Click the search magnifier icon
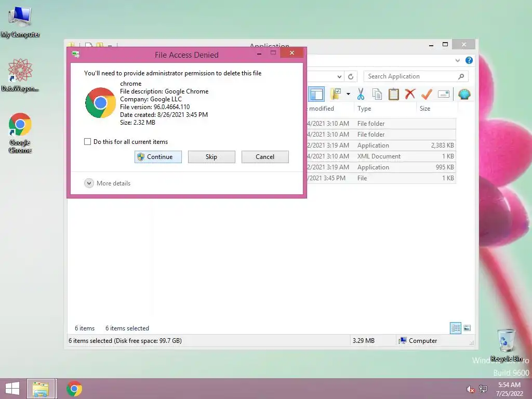 click(461, 76)
